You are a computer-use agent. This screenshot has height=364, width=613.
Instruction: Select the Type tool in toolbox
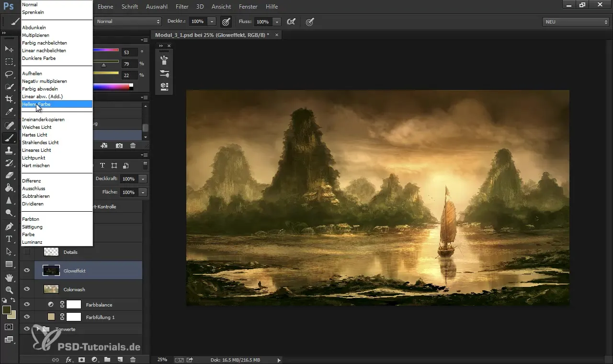[x=9, y=239]
